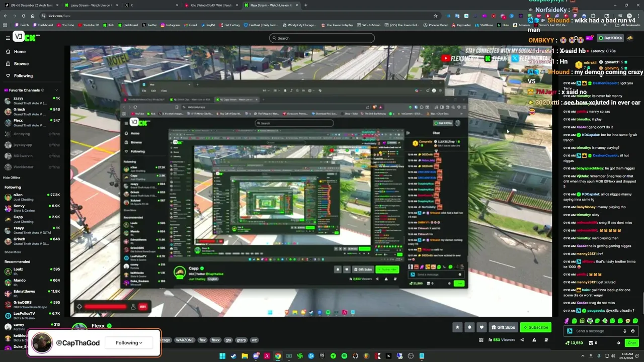
Task: Open Steam from taskbar
Action: click(233, 356)
